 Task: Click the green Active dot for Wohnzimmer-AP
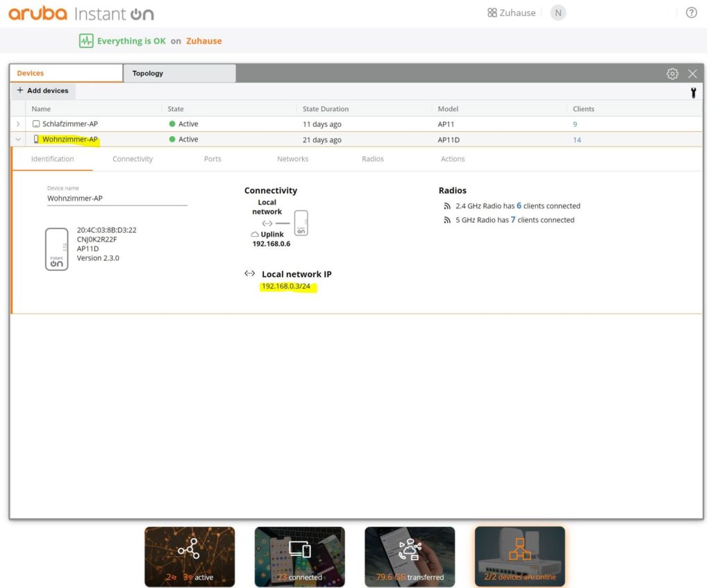point(172,139)
